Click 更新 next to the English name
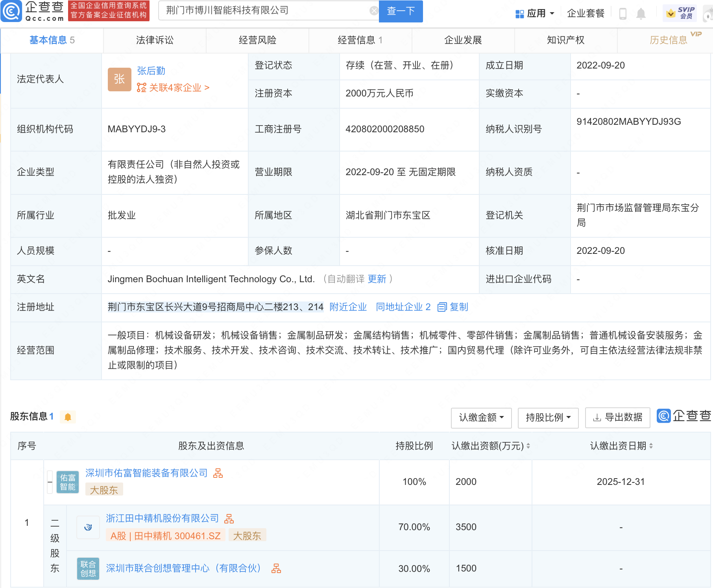The height and width of the screenshot is (588, 713). pyautogui.click(x=377, y=279)
